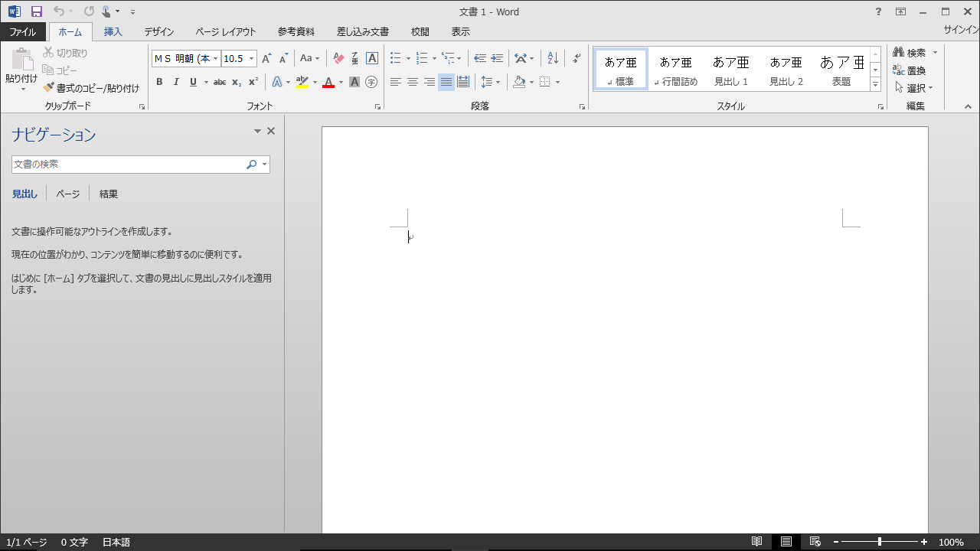Click the yellow text highlight color button
The width and height of the screenshot is (980, 551).
(302, 82)
